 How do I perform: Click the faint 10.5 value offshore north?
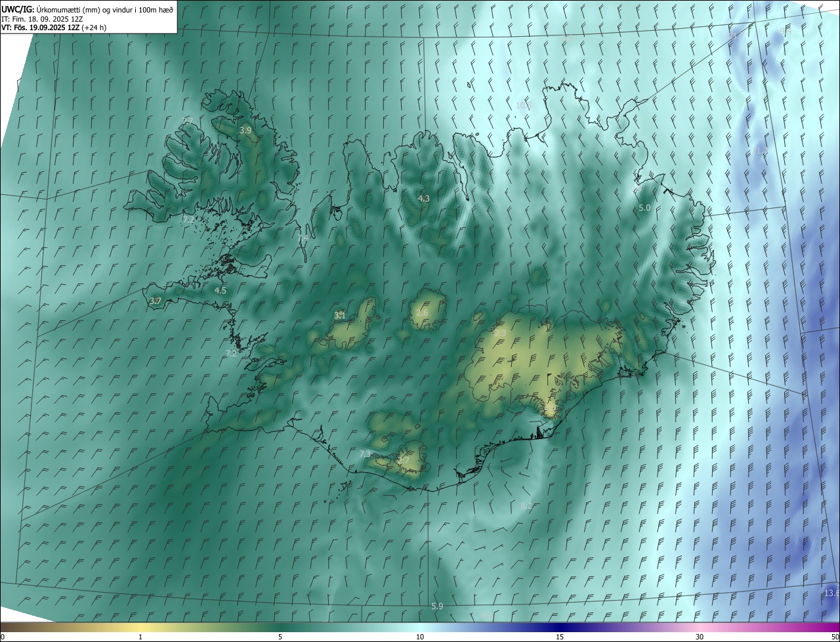click(x=524, y=105)
